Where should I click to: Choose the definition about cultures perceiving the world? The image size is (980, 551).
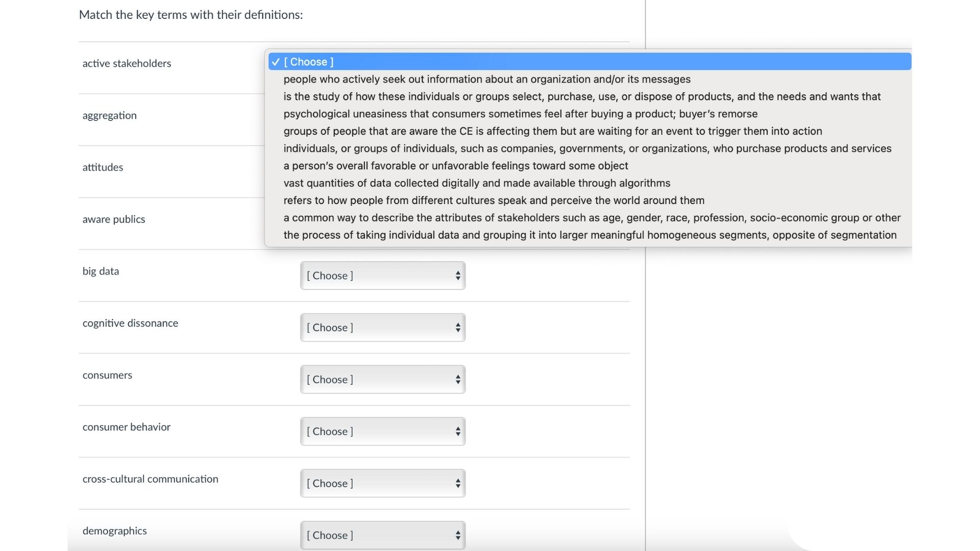point(494,200)
